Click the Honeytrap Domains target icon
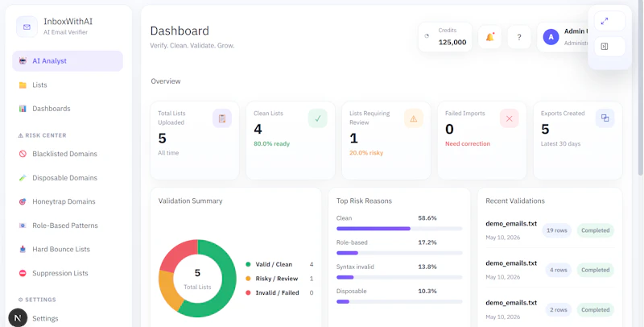The height and width of the screenshot is (327, 644). coord(23,201)
